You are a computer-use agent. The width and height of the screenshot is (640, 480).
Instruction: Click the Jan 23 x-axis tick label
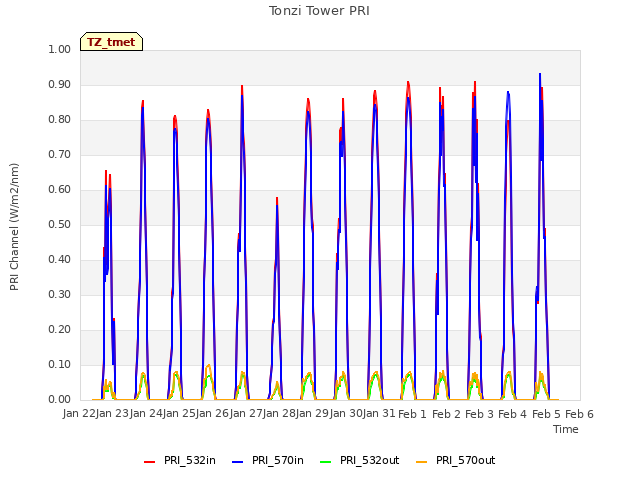(112, 414)
